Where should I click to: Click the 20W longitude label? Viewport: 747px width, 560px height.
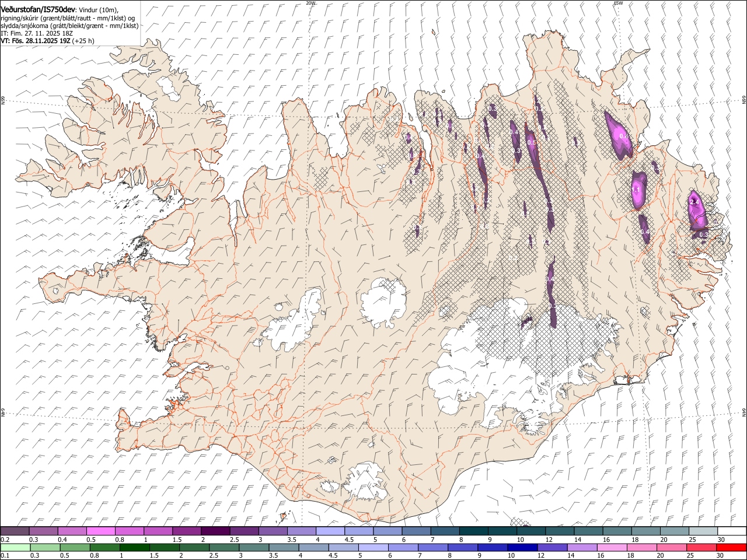coord(310,3)
